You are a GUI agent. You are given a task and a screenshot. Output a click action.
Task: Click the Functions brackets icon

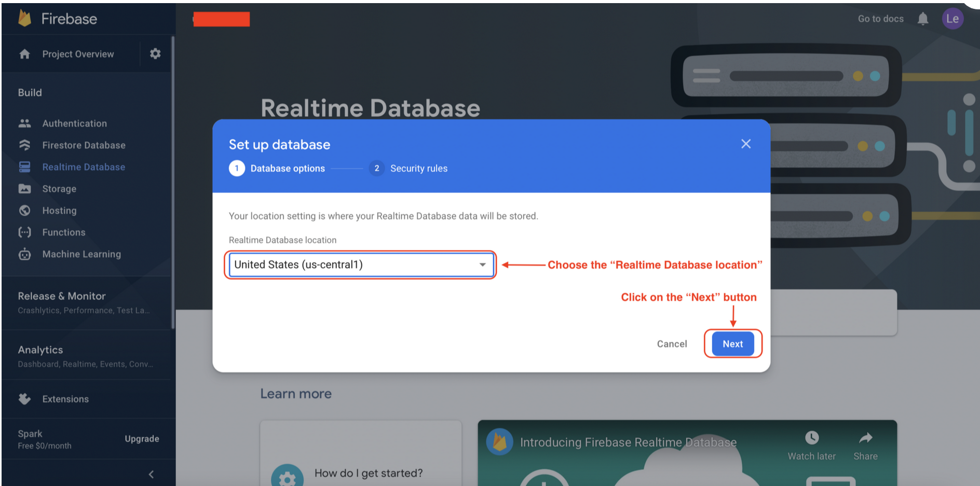(24, 232)
